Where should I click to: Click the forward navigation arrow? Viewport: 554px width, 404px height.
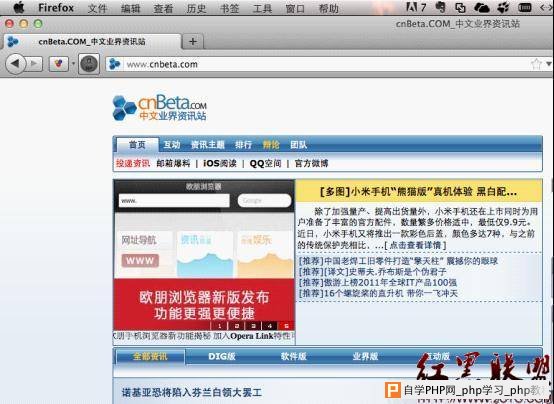click(35, 64)
